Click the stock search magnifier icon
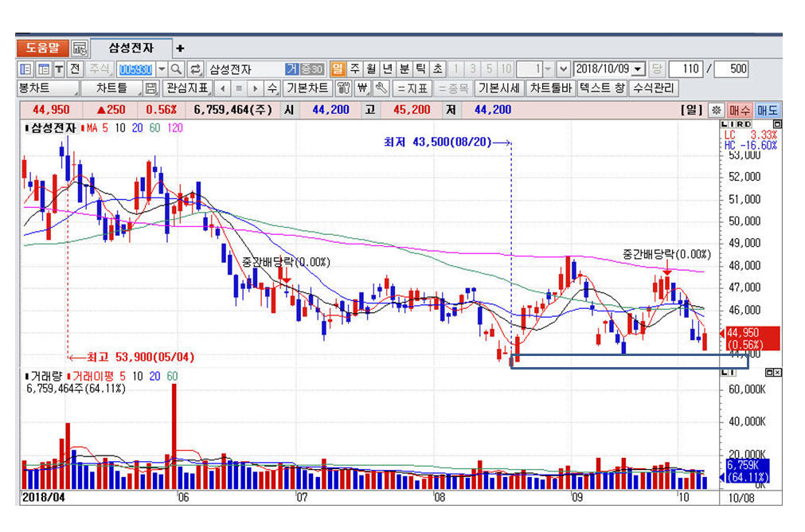This screenshot has height=532, width=805. point(176,69)
